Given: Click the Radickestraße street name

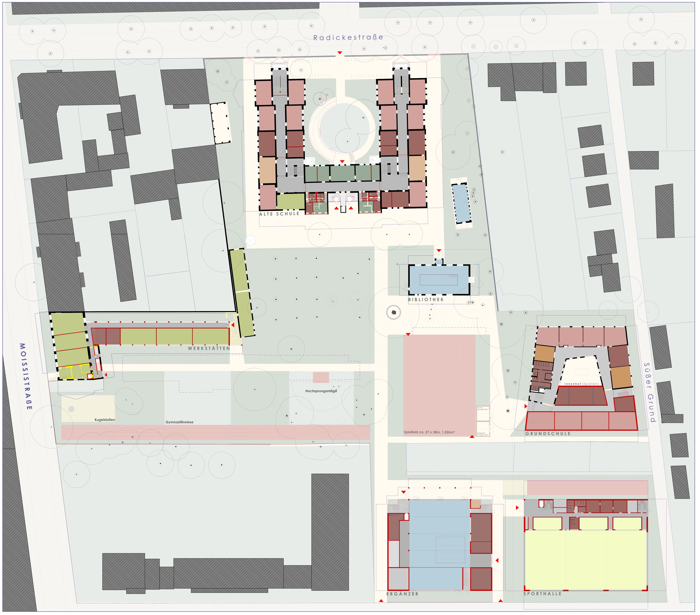Looking at the screenshot, I should coord(348,37).
